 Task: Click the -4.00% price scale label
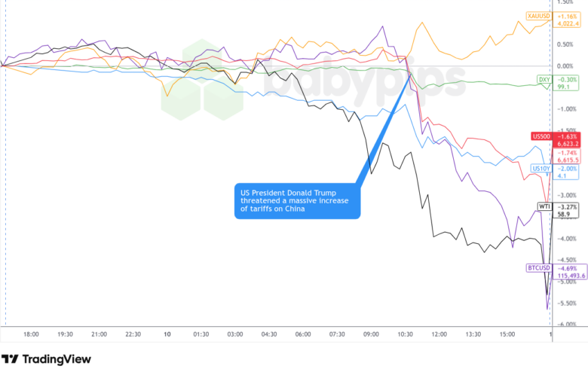point(566,239)
